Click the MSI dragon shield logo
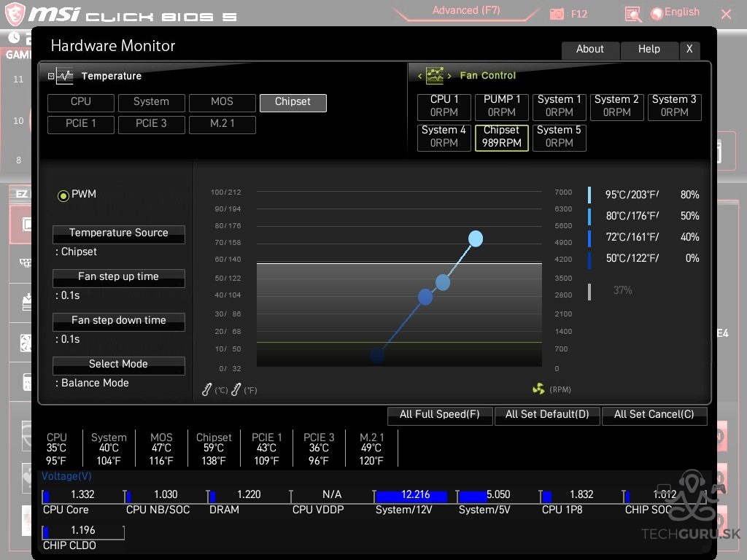Image resolution: width=747 pixels, height=560 pixels. [15, 13]
